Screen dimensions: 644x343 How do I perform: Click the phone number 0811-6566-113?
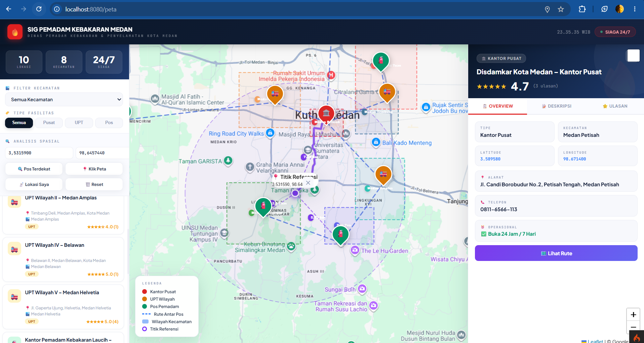point(498,209)
